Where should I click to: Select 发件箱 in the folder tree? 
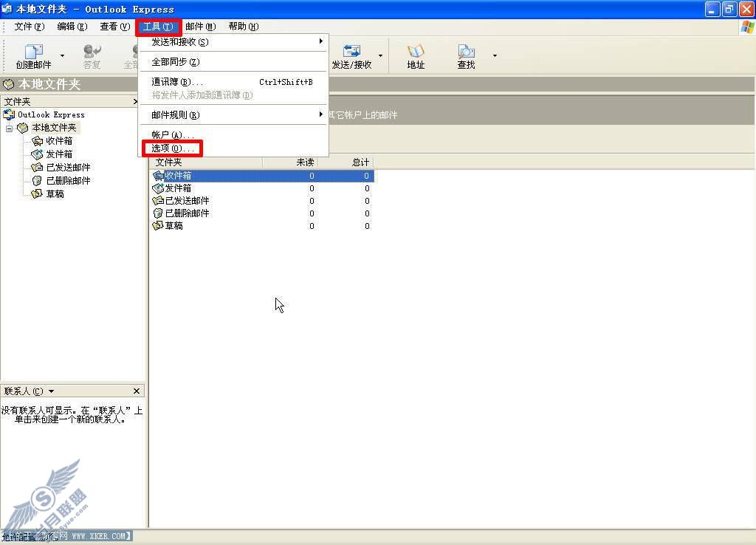point(59,154)
